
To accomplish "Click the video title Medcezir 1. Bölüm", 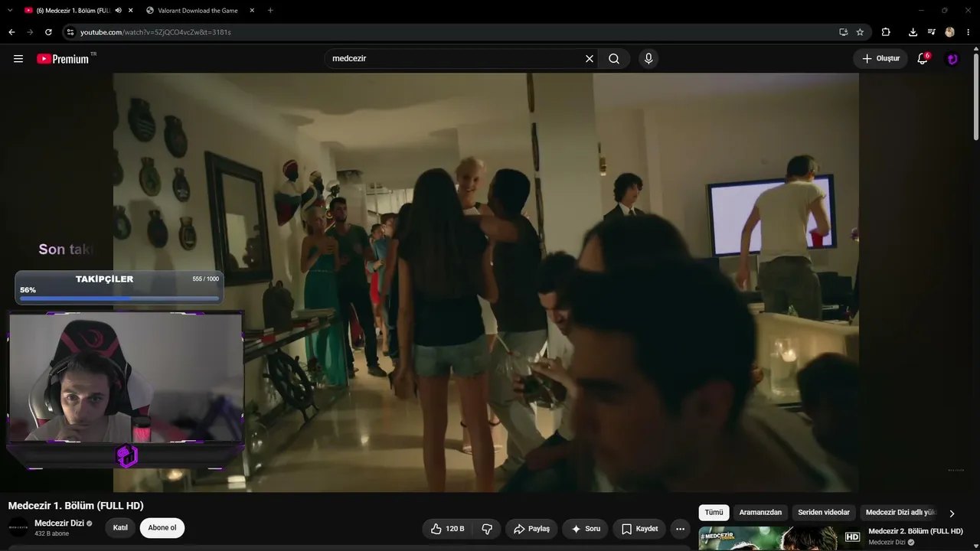I will tap(76, 506).
